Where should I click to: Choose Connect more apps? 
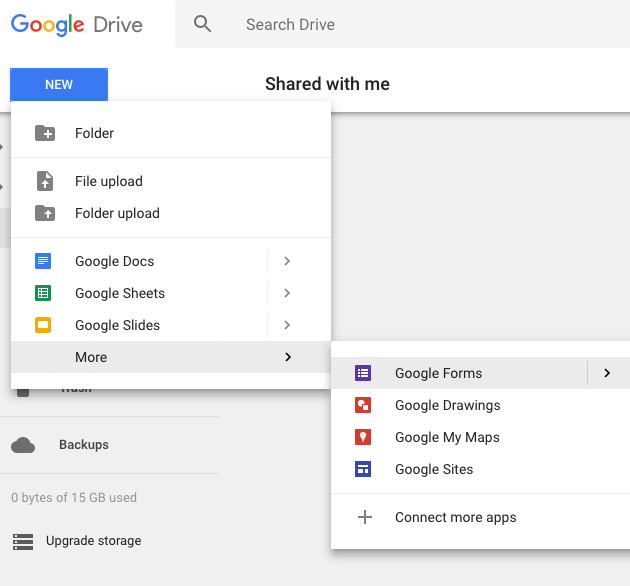[481, 517]
